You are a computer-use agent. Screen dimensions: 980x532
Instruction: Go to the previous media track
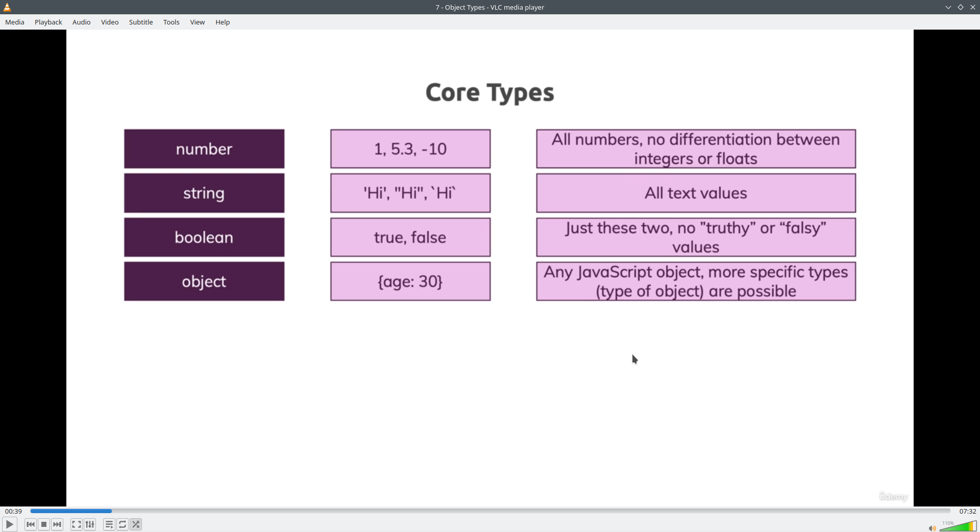(31, 524)
